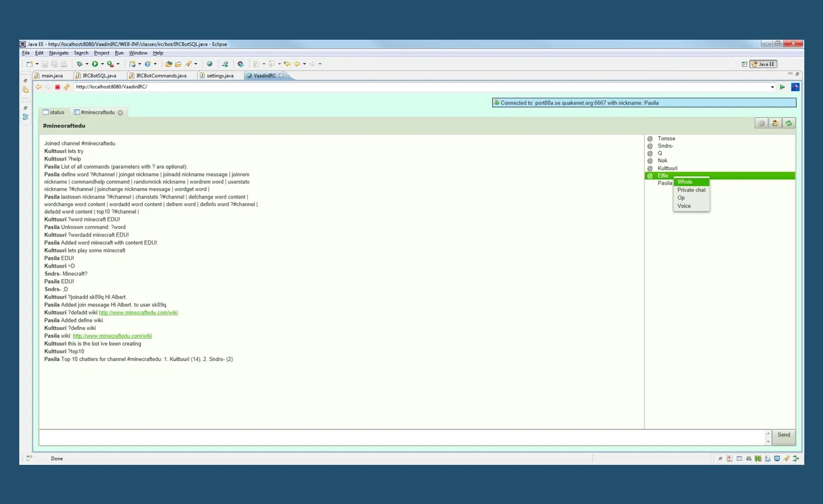823x504 pixels.
Task: Click the green Run button in toolbar
Action: pos(95,64)
